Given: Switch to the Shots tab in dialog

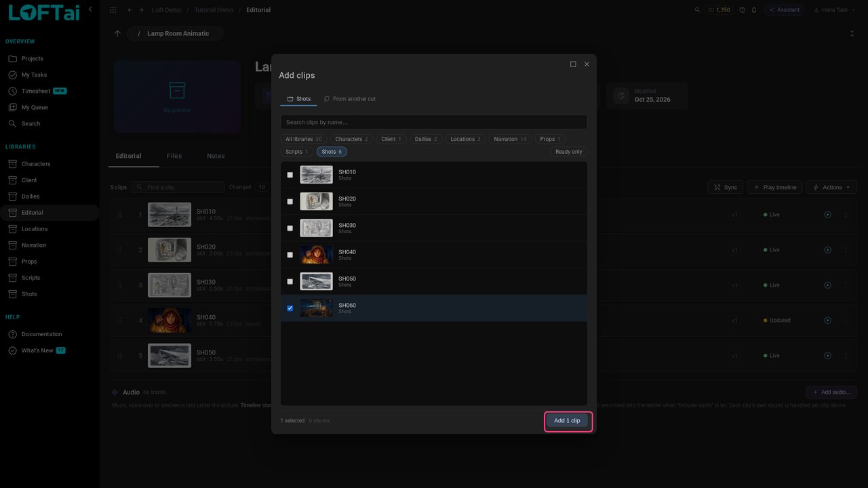Looking at the screenshot, I should (x=298, y=99).
